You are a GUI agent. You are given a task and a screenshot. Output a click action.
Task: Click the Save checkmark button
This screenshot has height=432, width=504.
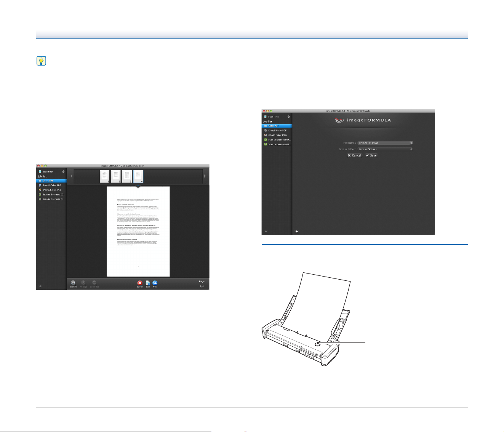click(371, 155)
